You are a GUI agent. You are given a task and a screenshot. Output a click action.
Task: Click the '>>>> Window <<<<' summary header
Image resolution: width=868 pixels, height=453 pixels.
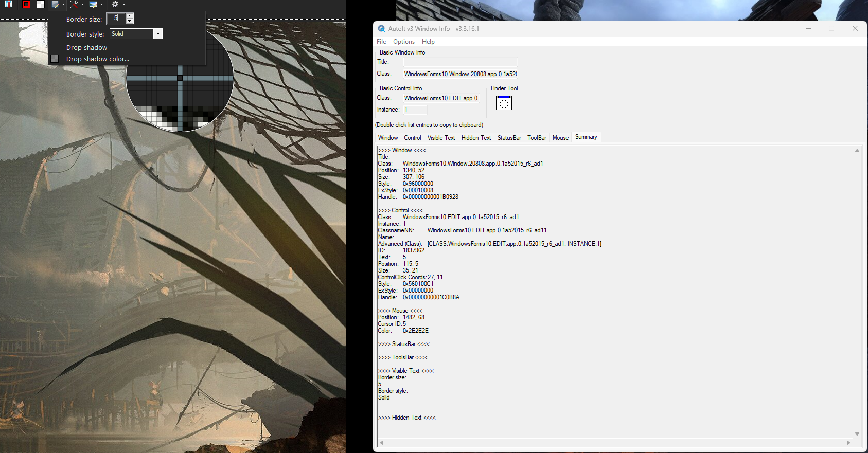(402, 150)
